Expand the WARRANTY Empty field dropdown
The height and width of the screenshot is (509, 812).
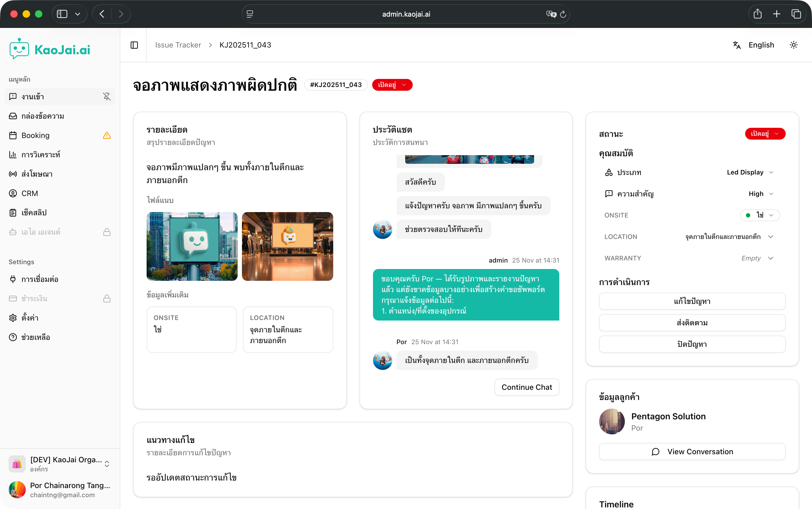757,258
